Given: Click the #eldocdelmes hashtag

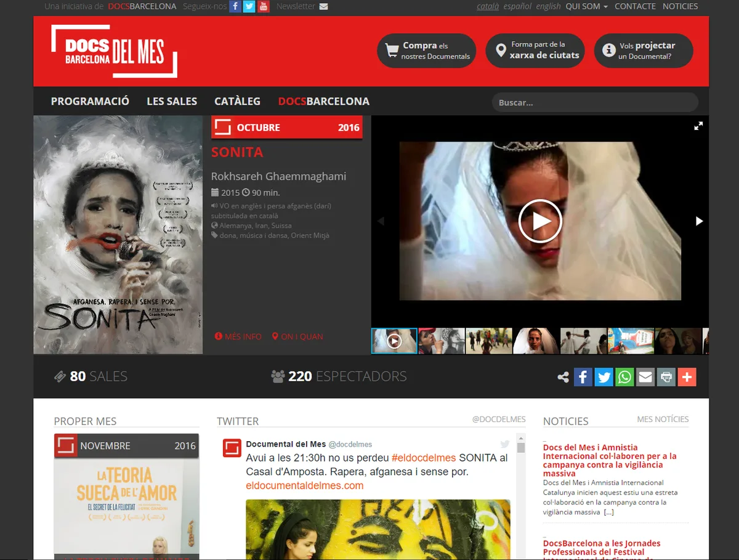Looking at the screenshot, I should coord(424,458).
